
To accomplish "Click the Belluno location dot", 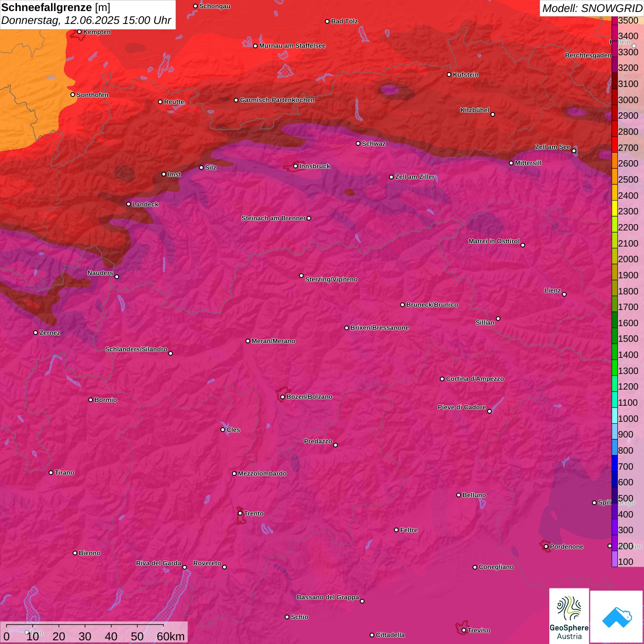I will [458, 495].
